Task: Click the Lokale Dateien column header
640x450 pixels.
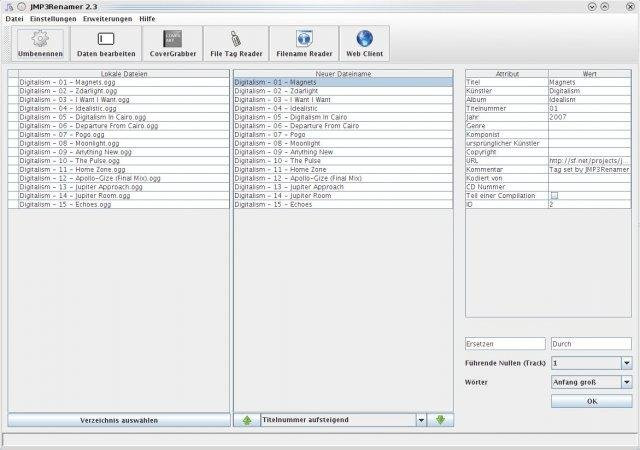Action: pyautogui.click(x=124, y=74)
